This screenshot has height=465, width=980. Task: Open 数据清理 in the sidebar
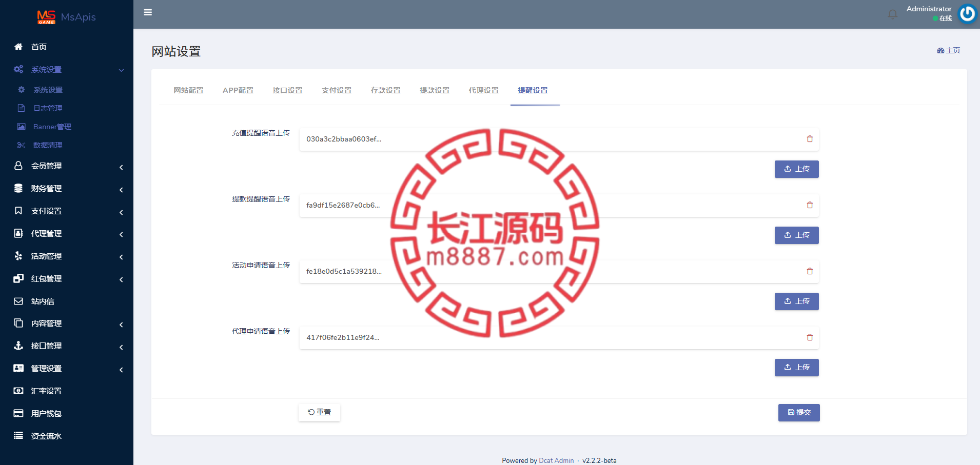click(x=48, y=145)
